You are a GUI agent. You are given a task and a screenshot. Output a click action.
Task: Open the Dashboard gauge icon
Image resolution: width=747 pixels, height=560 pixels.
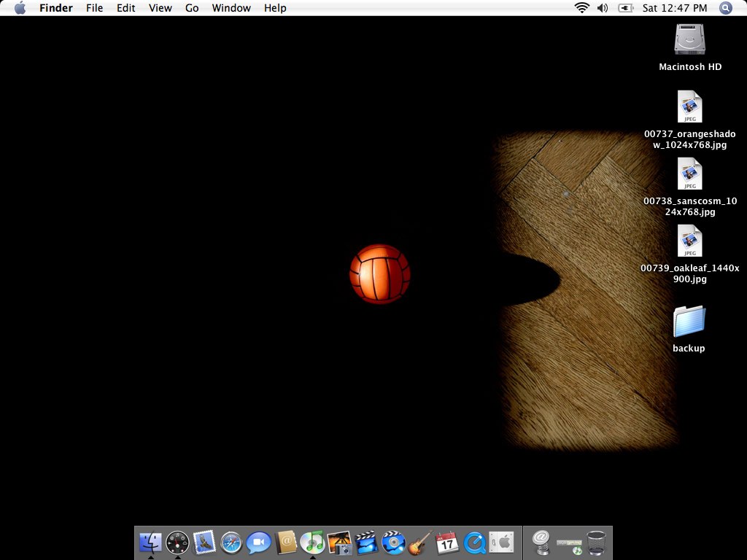point(177,542)
